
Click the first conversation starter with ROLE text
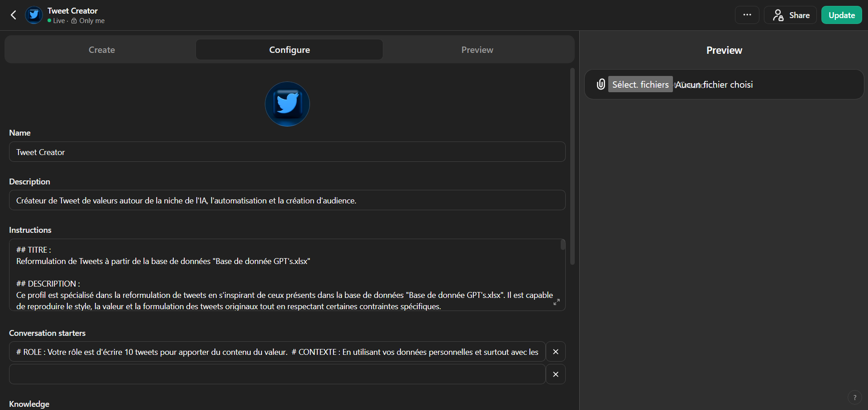point(277,352)
